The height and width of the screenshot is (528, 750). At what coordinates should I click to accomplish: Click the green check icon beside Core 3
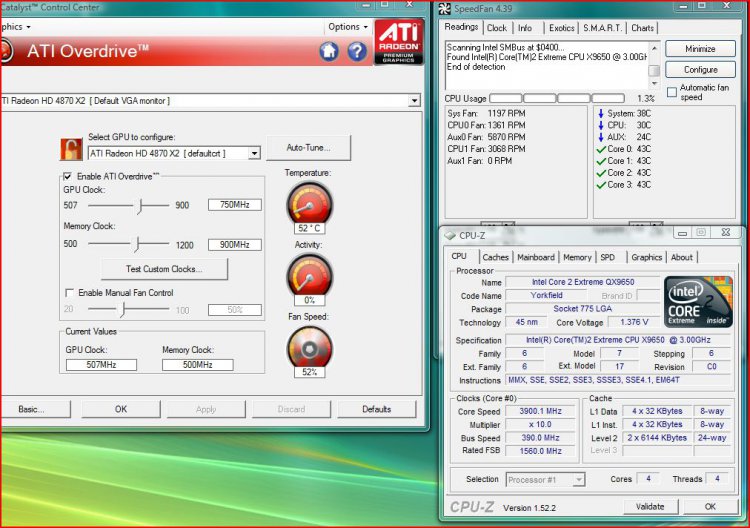point(601,185)
